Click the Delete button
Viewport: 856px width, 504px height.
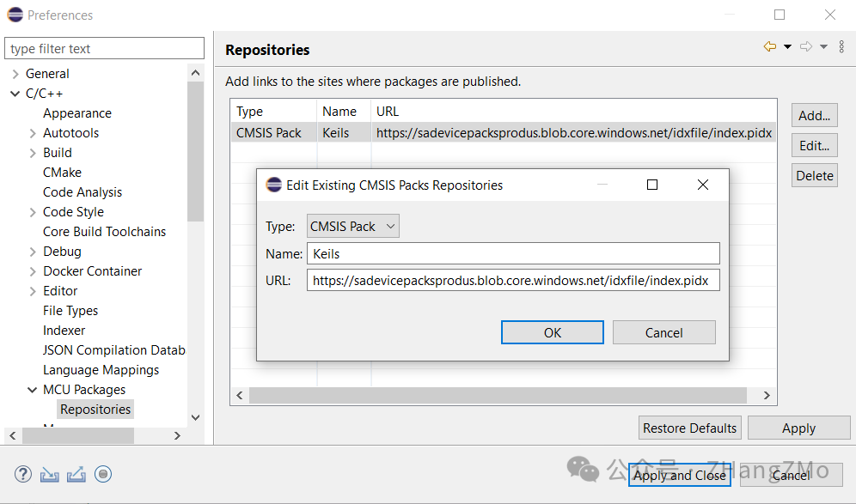[x=814, y=176]
